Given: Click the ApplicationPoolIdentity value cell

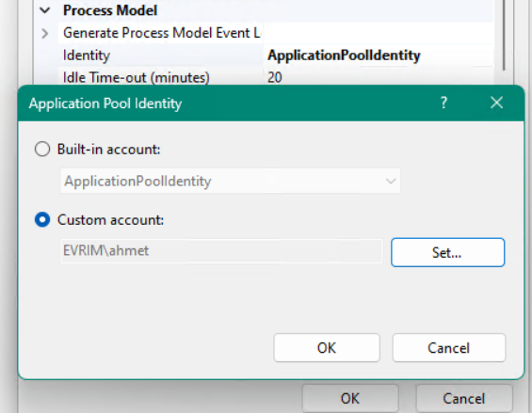Looking at the screenshot, I should pos(378,56).
